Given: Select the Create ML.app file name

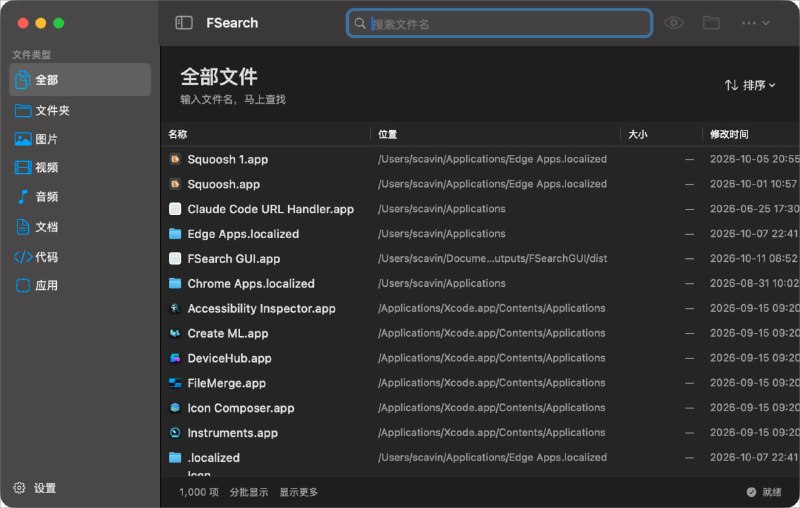Looking at the screenshot, I should (x=228, y=333).
